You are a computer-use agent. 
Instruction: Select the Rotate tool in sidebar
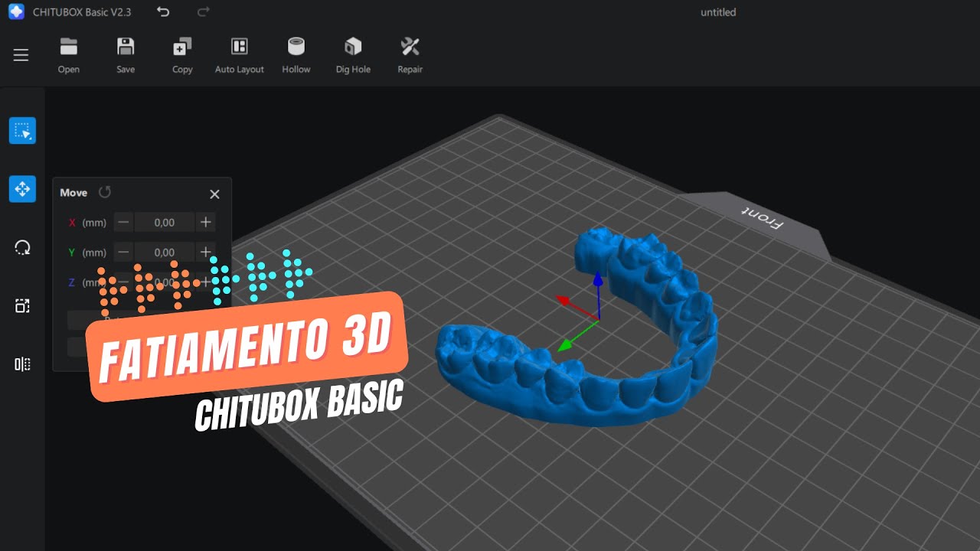point(22,247)
